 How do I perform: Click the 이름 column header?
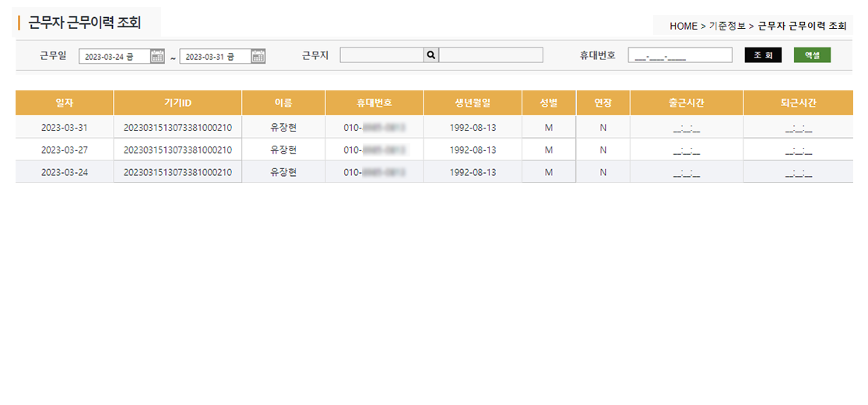coord(283,103)
